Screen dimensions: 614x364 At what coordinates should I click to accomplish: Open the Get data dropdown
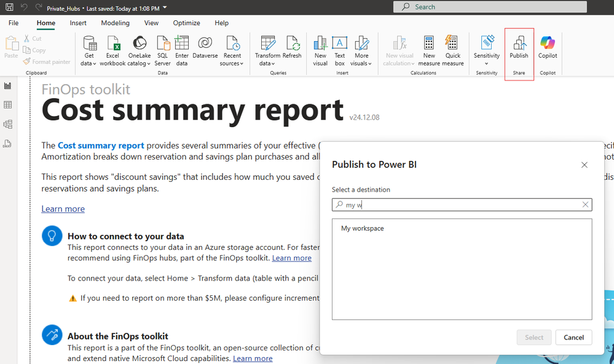click(89, 51)
